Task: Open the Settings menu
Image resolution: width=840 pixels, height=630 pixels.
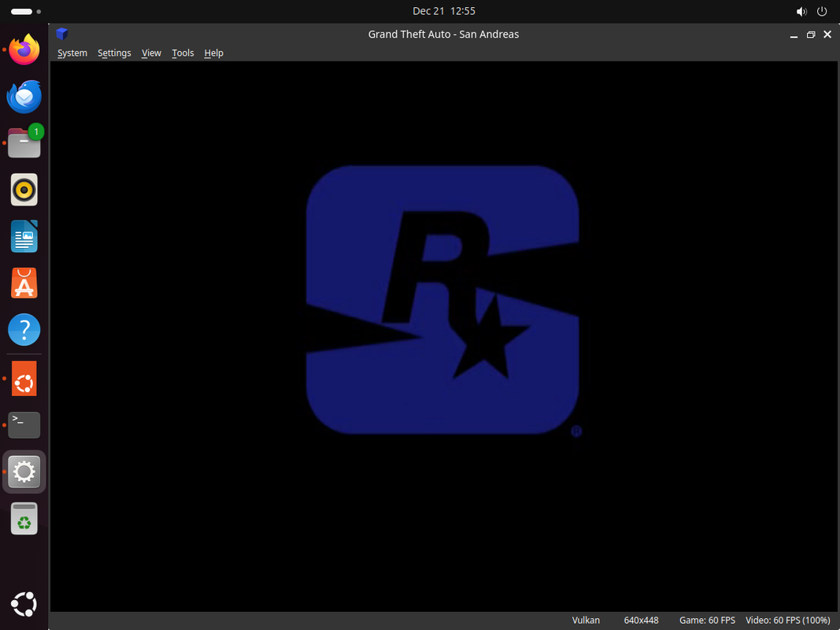Action: (114, 53)
